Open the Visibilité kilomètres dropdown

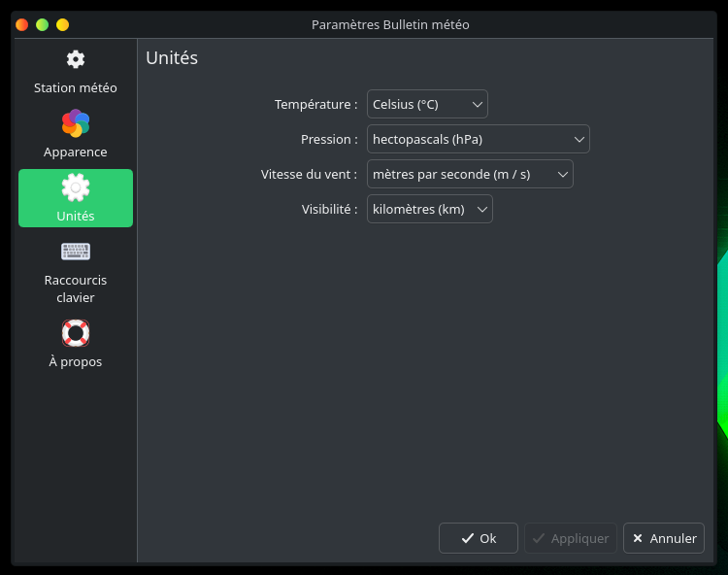pyautogui.click(x=429, y=209)
